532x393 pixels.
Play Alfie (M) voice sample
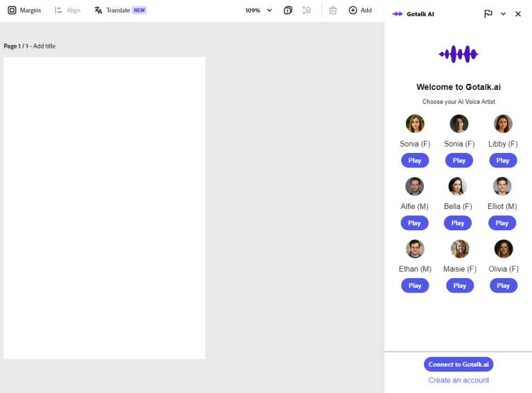[x=414, y=223]
